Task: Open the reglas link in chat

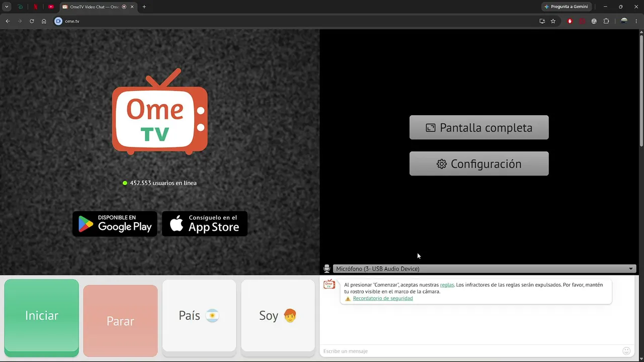Action: pyautogui.click(x=447, y=285)
